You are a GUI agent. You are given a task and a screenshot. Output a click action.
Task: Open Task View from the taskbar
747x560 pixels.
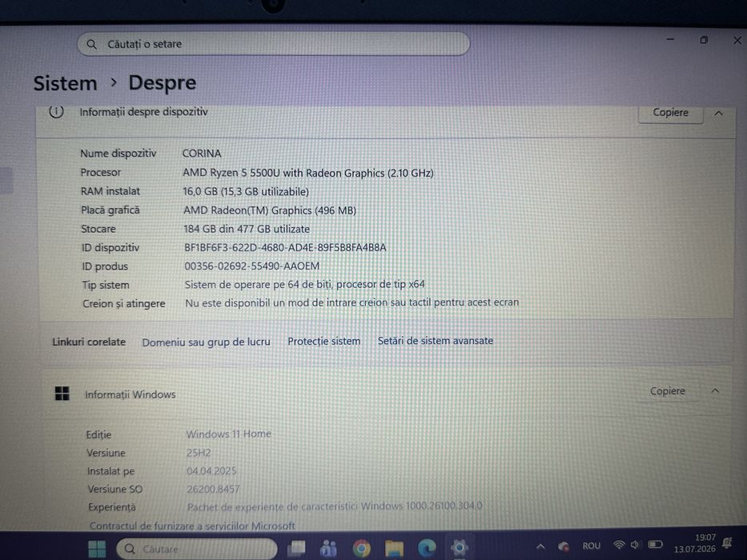pyautogui.click(x=297, y=548)
